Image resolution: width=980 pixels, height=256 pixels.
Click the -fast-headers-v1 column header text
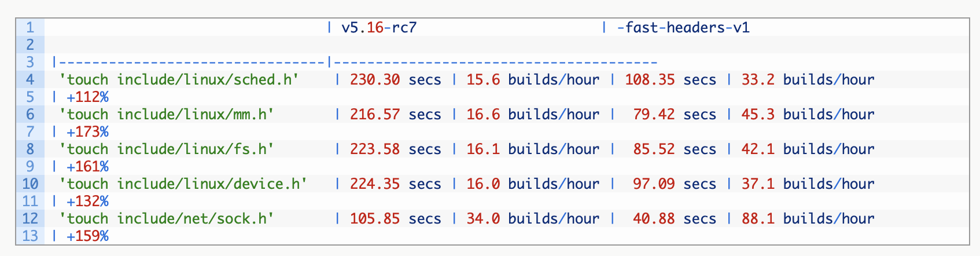pyautogui.click(x=683, y=27)
